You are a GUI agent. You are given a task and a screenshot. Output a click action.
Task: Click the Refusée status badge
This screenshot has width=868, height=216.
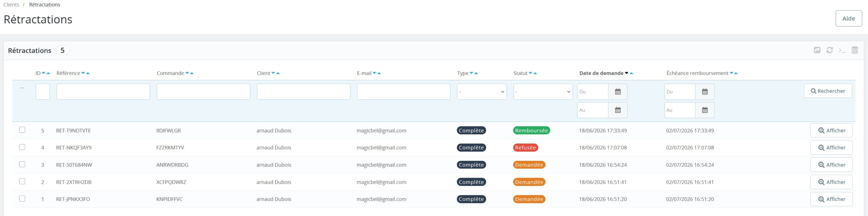click(526, 148)
